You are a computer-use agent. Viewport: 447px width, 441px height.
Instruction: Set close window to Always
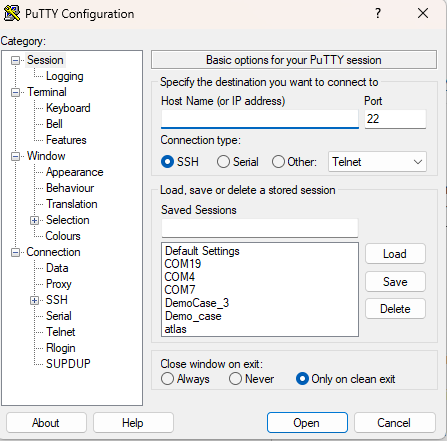167,379
